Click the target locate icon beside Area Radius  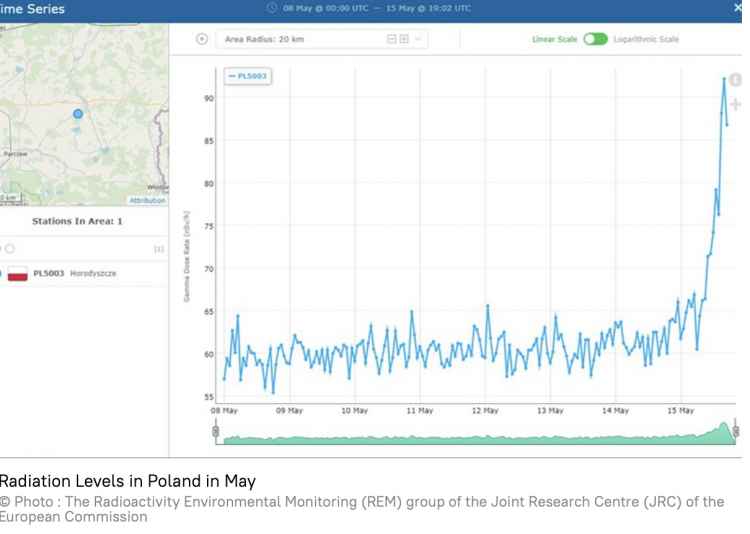tap(202, 39)
